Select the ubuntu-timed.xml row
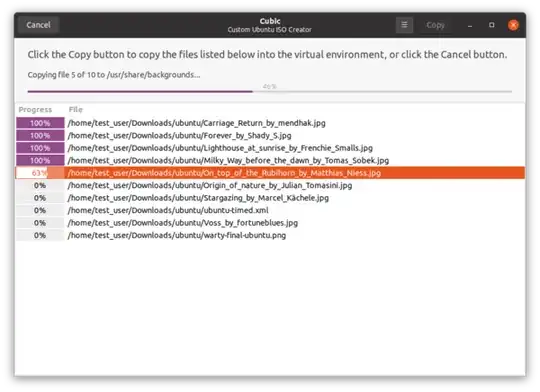540x392 pixels. (270, 210)
